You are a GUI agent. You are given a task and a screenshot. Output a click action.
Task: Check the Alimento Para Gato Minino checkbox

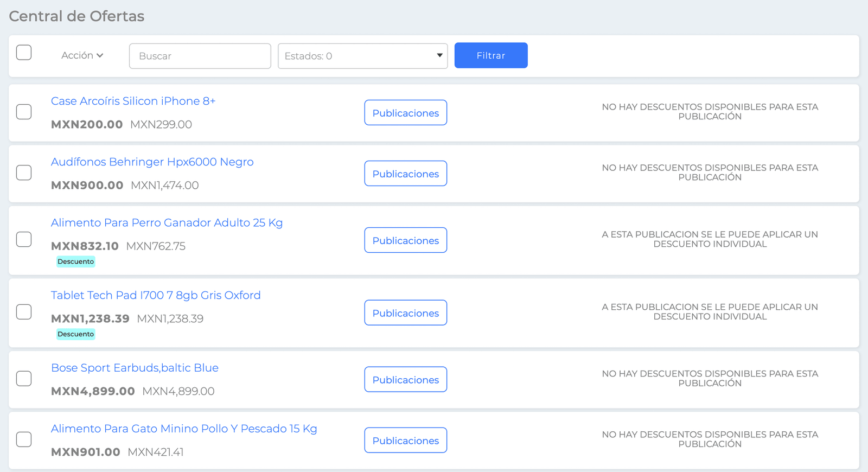coord(24,439)
